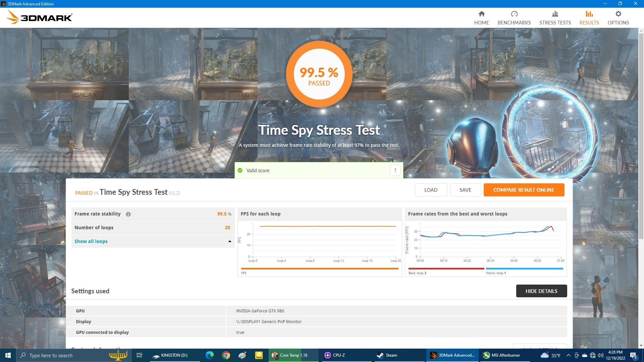
Task: Open the Benchmarks section
Action: (514, 18)
